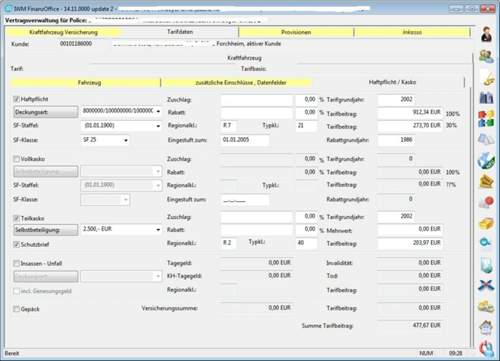Click the Teilkasko Selbstbeteiligung button
The image size is (500, 361).
point(46,230)
